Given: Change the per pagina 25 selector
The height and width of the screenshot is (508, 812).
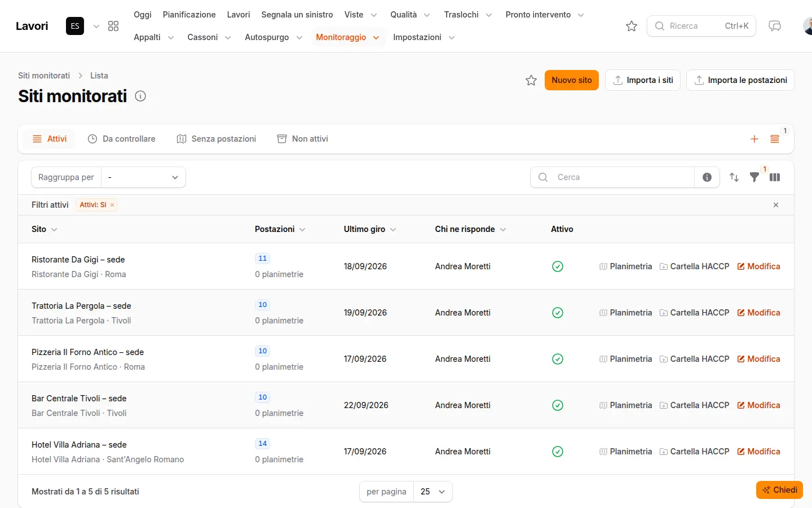Looking at the screenshot, I should point(433,492).
